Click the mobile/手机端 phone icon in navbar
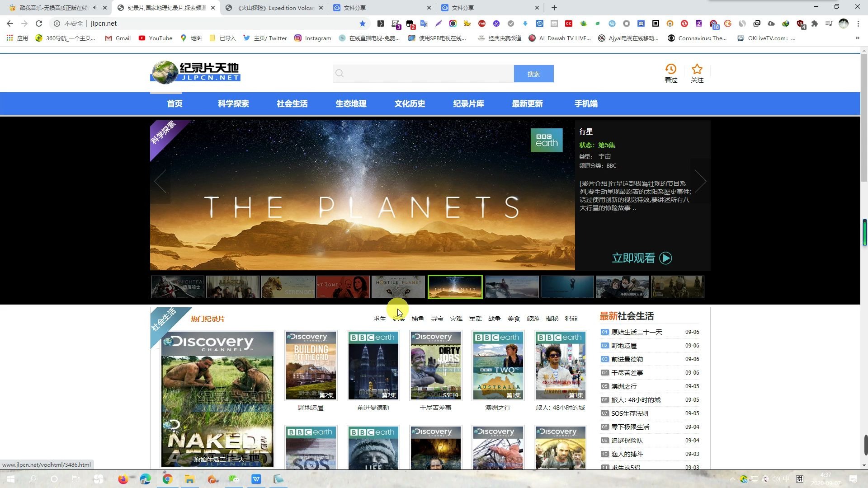Image resolution: width=868 pixels, height=488 pixels. 586,103
